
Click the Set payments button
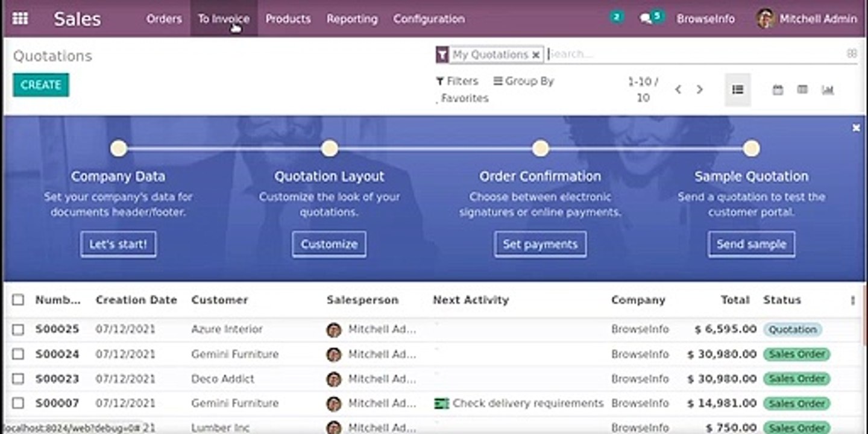coord(540,244)
